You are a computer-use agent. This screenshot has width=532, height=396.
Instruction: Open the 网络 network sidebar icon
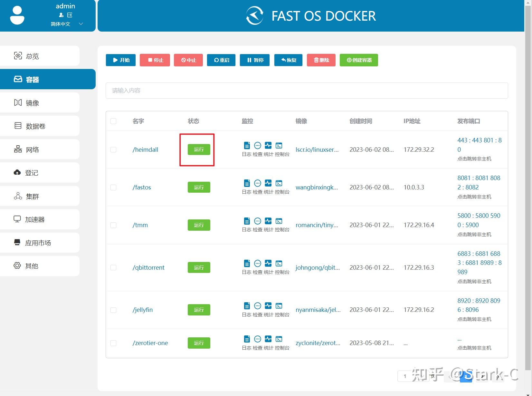click(x=18, y=149)
